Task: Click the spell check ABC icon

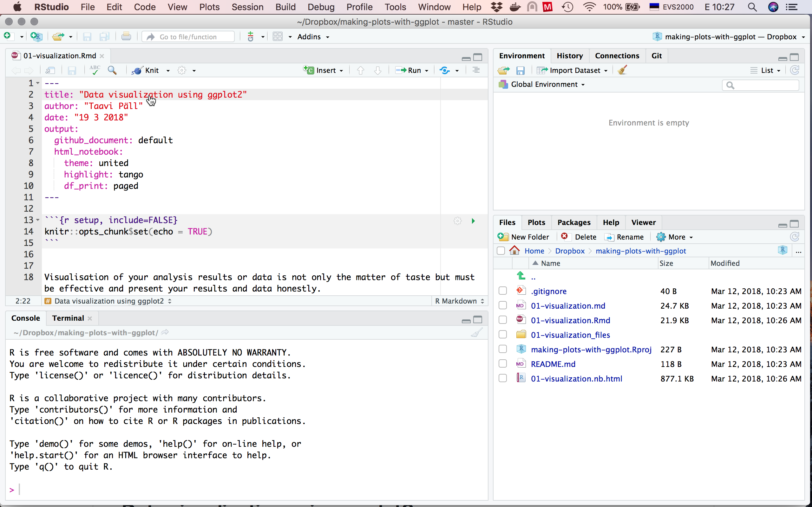Action: tap(95, 70)
